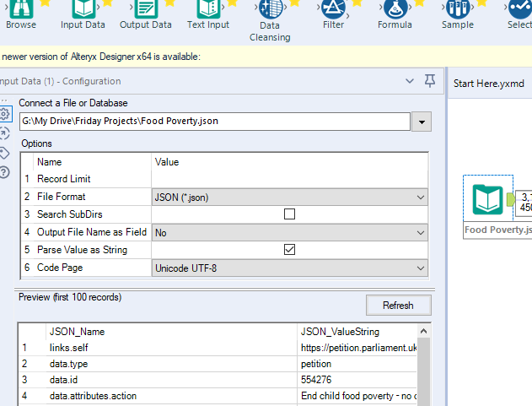
Task: Open the file path dropdown arrow
Action: coord(422,122)
